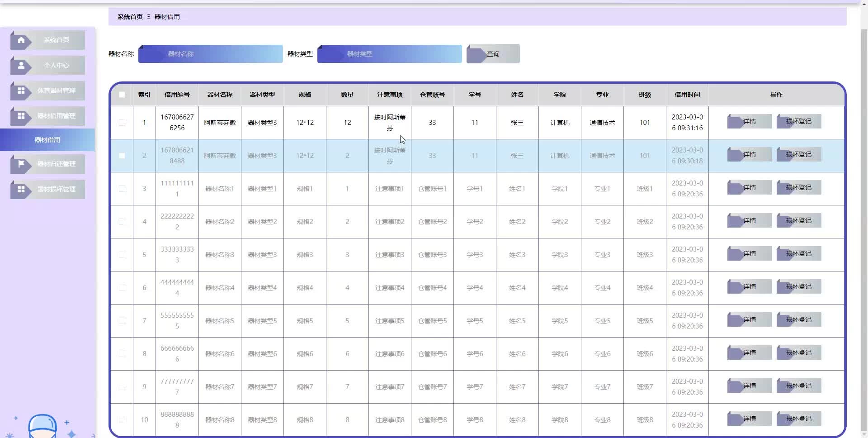
Task: Expand the 器材借用管理 sidebar menu
Action: [56, 116]
